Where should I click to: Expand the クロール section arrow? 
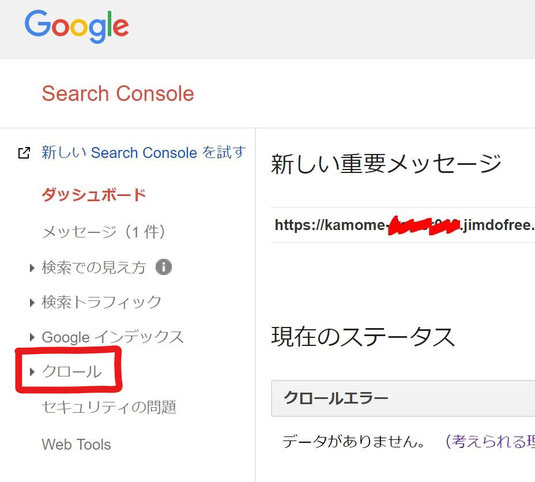pos(32,372)
